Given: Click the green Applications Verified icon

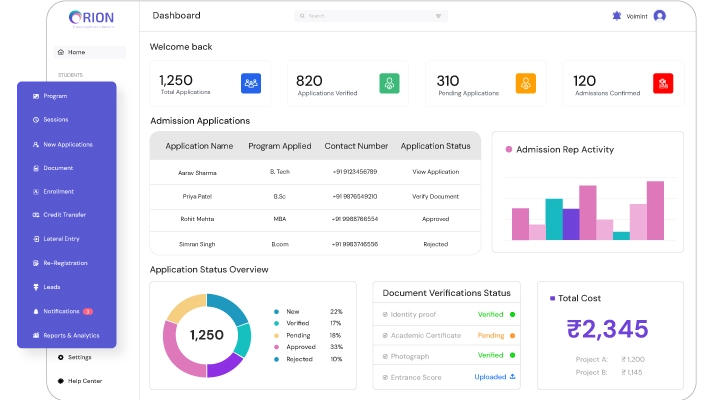Looking at the screenshot, I should [x=389, y=84].
